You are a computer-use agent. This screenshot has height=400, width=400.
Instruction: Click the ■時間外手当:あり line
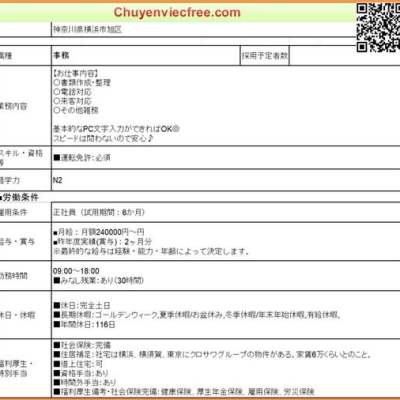pyautogui.click(x=85, y=382)
